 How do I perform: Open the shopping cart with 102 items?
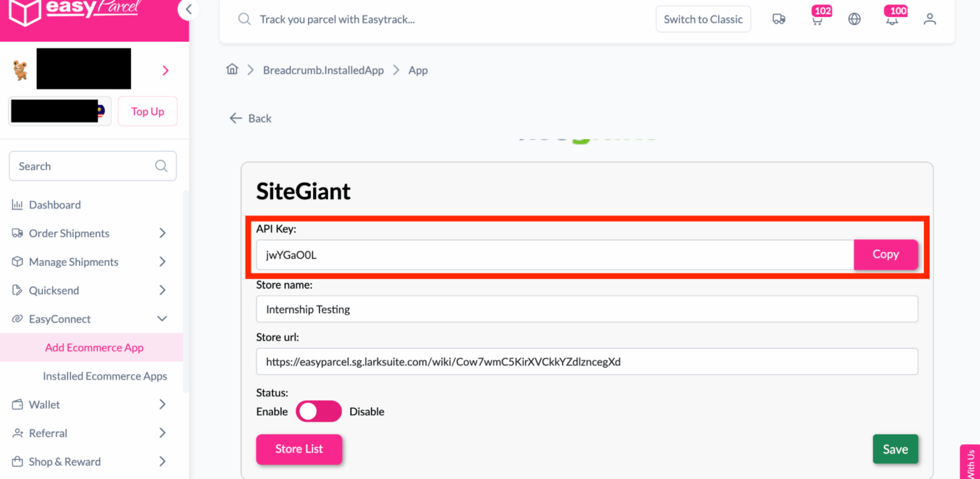[817, 20]
